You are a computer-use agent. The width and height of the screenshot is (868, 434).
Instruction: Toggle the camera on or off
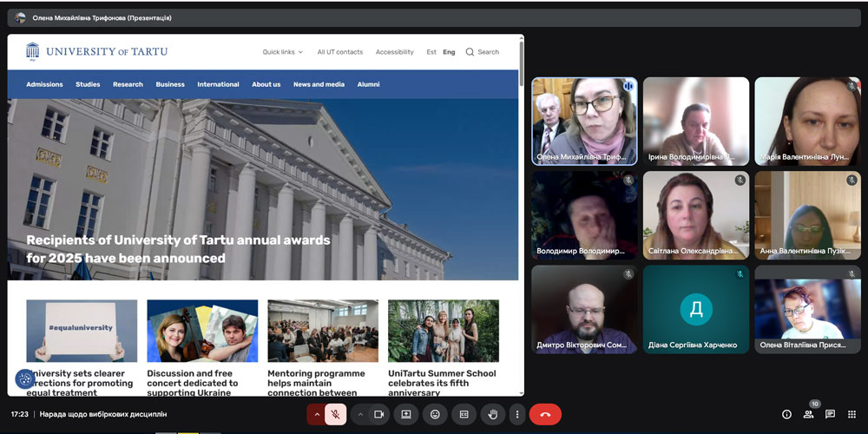point(378,414)
